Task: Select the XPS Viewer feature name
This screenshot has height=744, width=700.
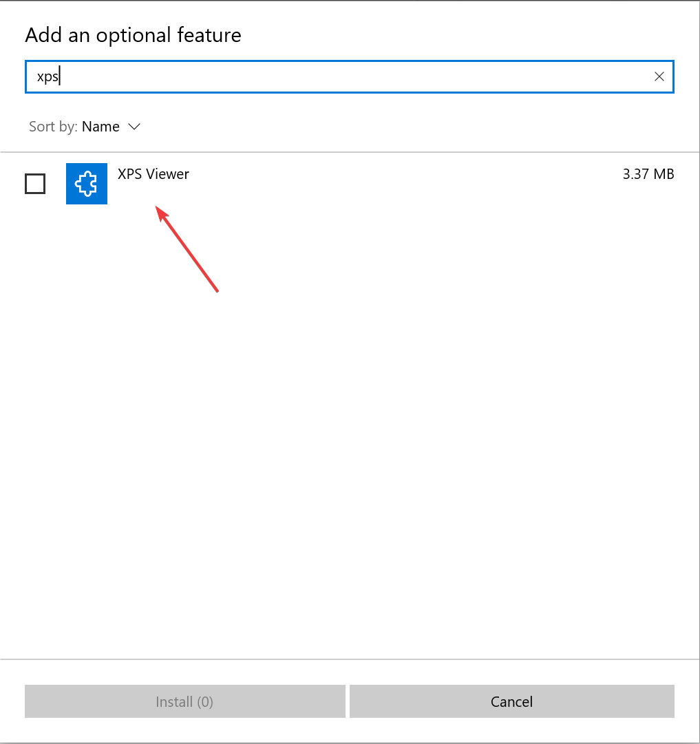Action: pos(153,174)
